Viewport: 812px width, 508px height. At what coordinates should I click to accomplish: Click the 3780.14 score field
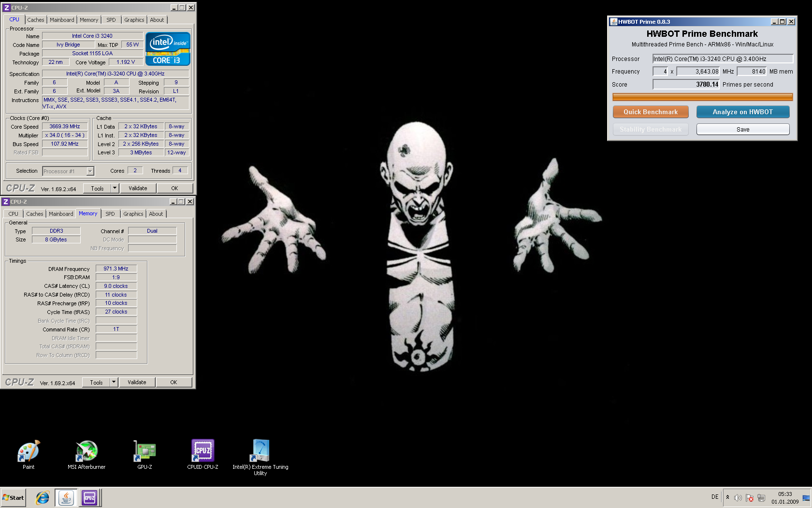(x=686, y=84)
